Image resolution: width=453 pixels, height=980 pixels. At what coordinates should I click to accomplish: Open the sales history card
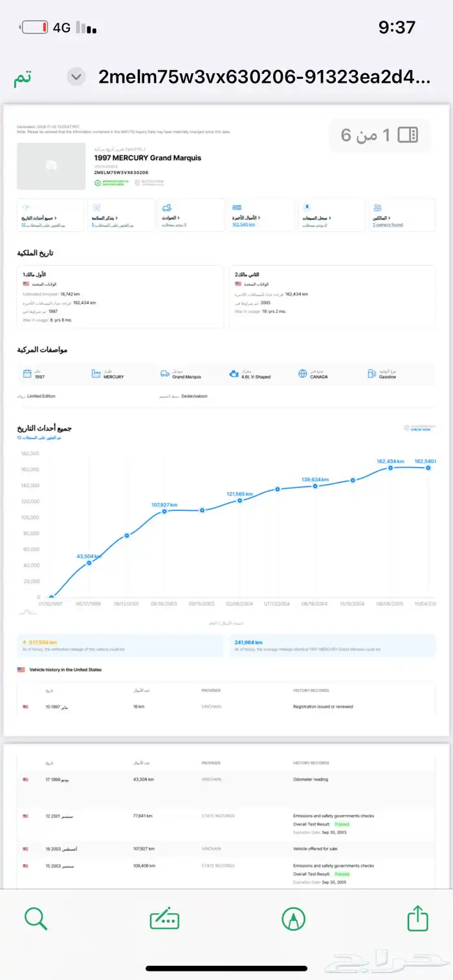click(x=331, y=215)
